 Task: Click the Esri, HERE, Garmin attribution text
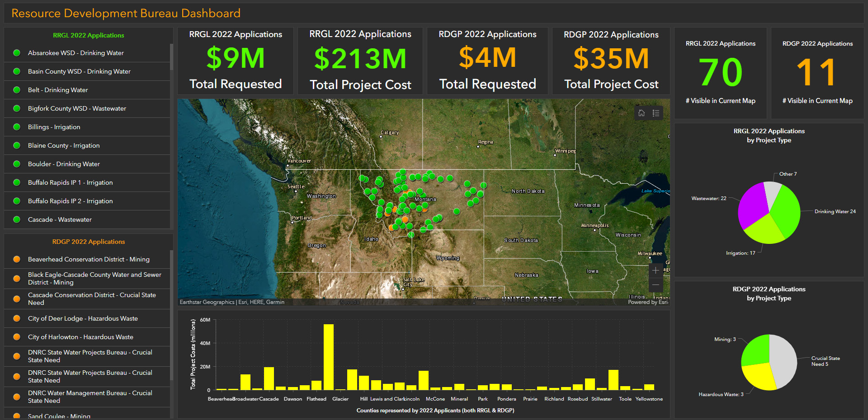261,302
